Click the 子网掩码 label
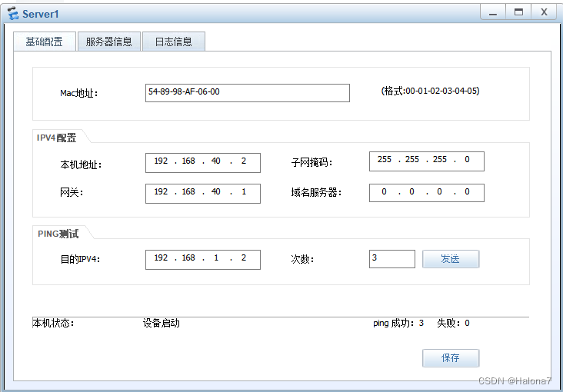The height and width of the screenshot is (392, 563). tap(311, 163)
